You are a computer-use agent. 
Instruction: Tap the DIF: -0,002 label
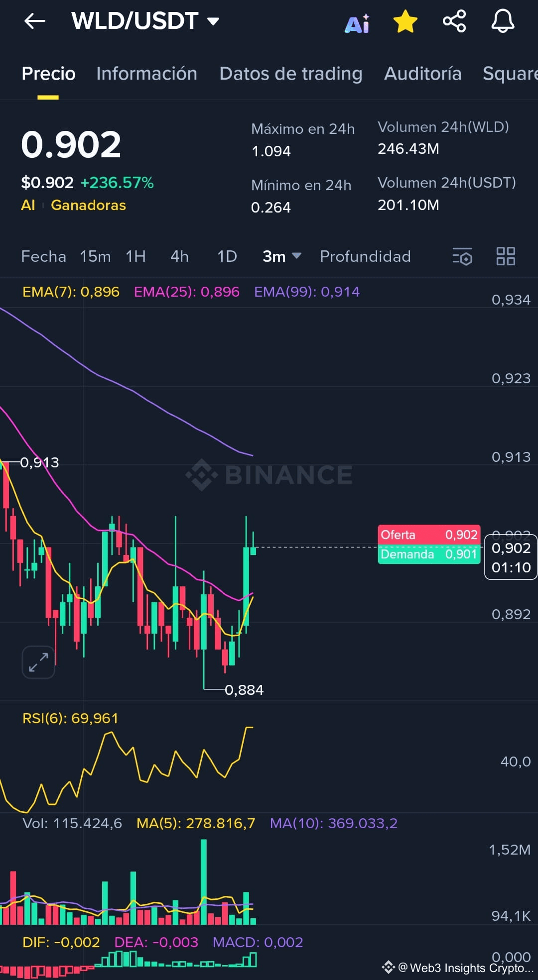coord(61,942)
